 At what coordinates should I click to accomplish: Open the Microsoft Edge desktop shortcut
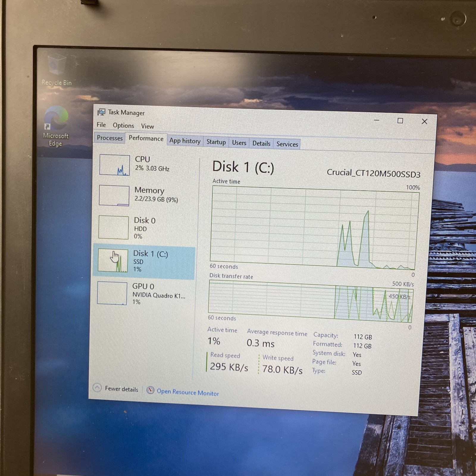56,126
